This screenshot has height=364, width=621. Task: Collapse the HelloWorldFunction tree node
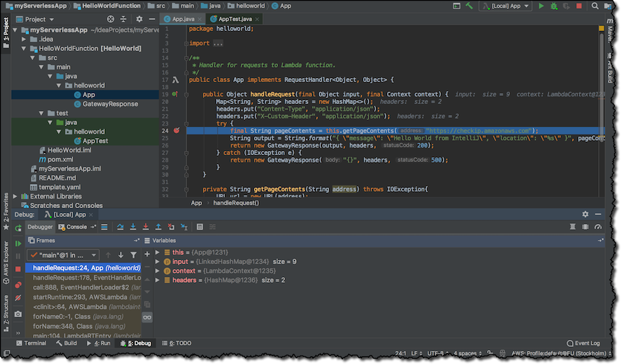tap(23, 49)
